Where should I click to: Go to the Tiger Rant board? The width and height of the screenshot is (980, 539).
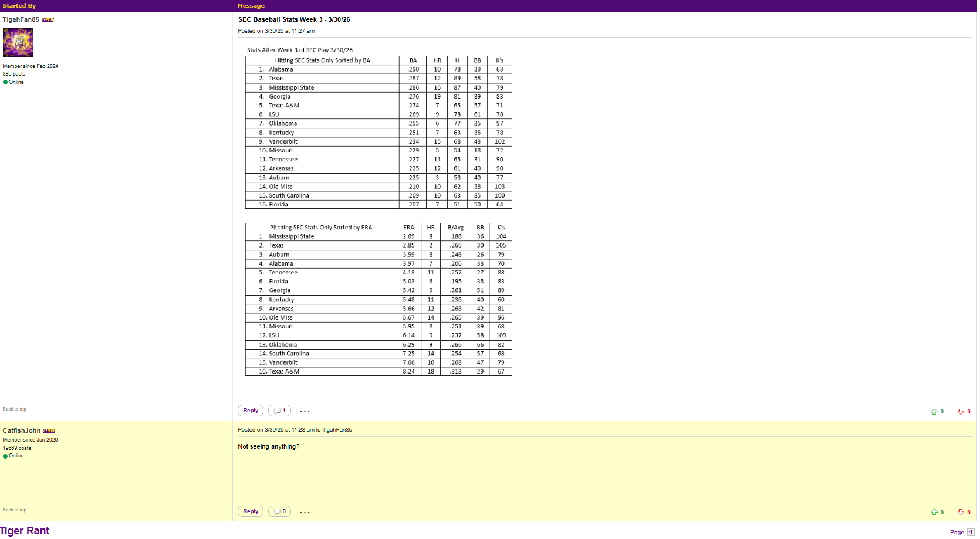[25, 531]
